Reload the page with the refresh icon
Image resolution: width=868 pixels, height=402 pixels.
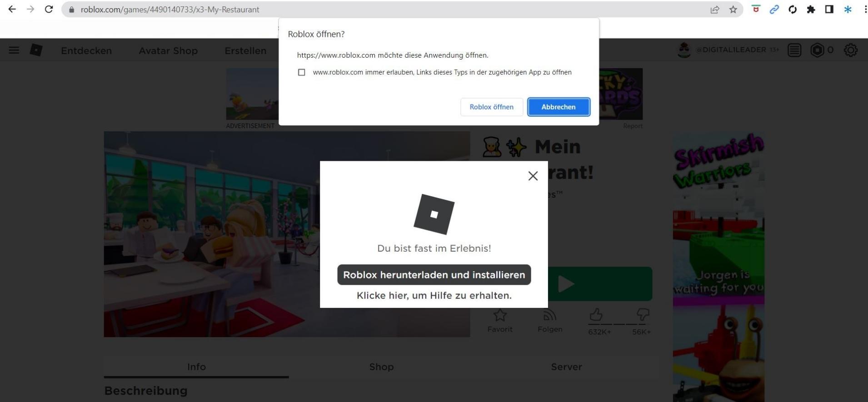(49, 9)
